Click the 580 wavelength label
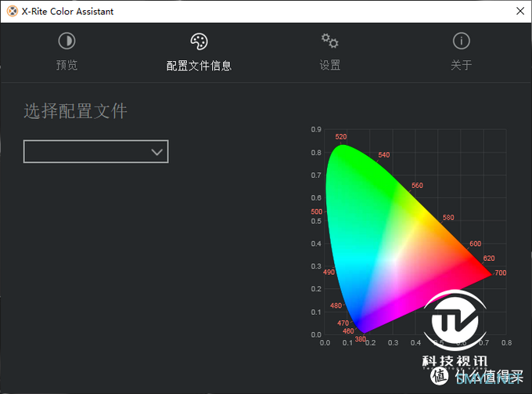The image size is (532, 394). pos(448,218)
